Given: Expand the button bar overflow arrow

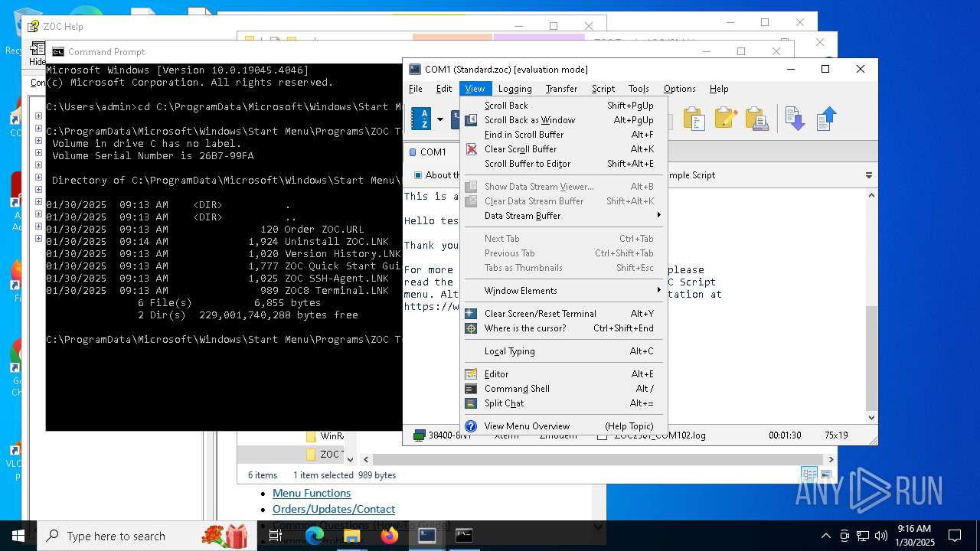Looking at the screenshot, I should (x=869, y=175).
